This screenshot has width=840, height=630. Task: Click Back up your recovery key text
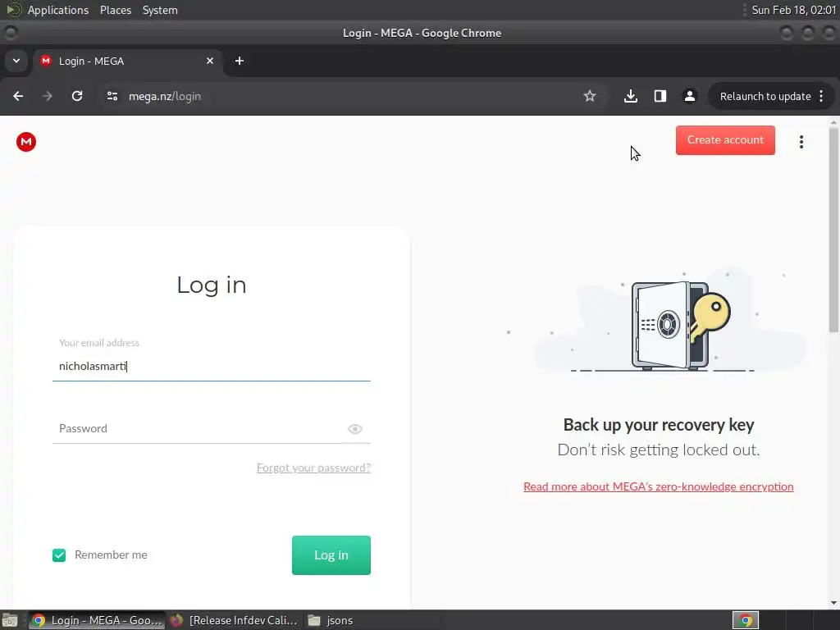659,425
